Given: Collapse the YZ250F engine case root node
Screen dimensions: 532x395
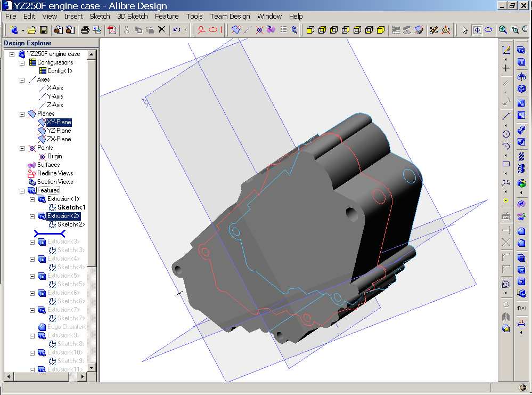Looking at the screenshot, I should pos(12,54).
